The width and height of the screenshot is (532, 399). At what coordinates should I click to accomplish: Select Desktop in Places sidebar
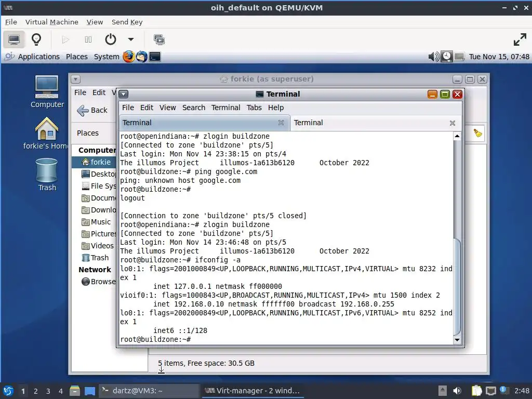coord(94,174)
